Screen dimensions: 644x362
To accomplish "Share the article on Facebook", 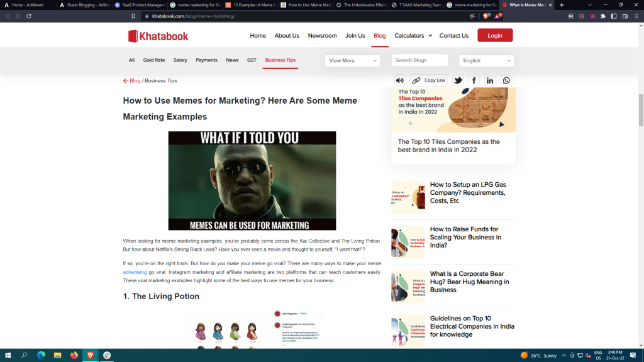I will point(474,80).
